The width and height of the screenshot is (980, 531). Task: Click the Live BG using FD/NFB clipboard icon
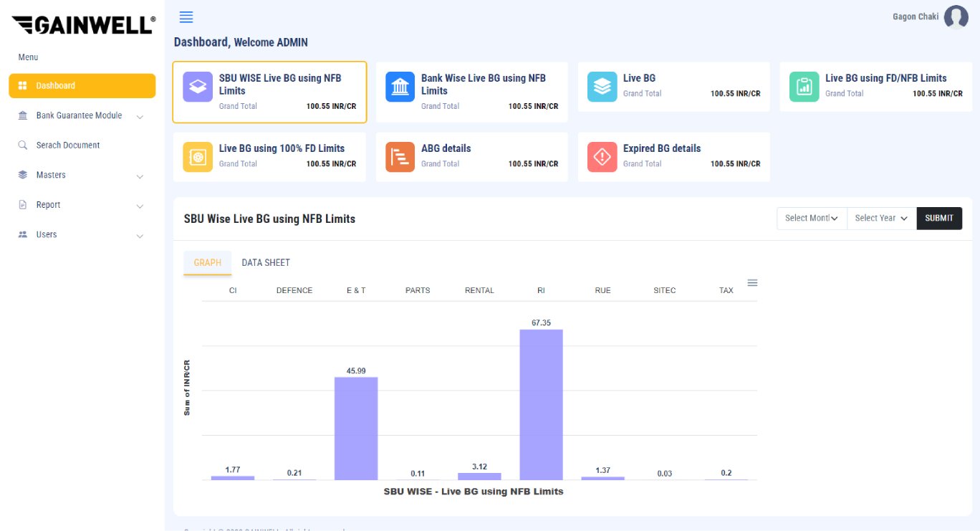(804, 87)
